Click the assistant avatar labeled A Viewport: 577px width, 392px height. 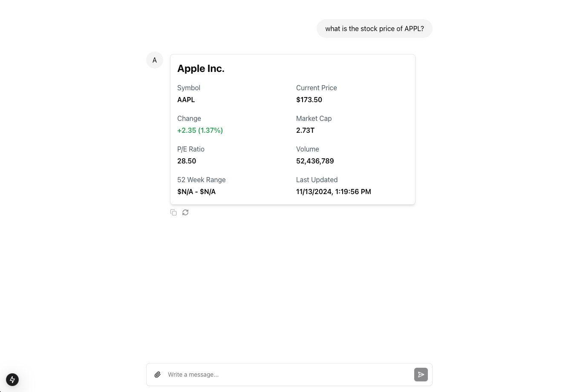point(154,60)
